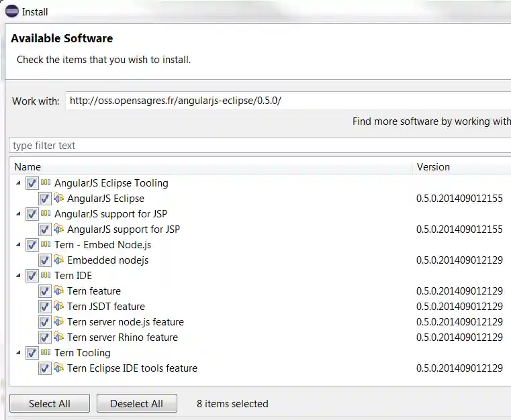Click version number of Tern JSDT feature
The width and height of the screenshot is (511, 420).
459,307
